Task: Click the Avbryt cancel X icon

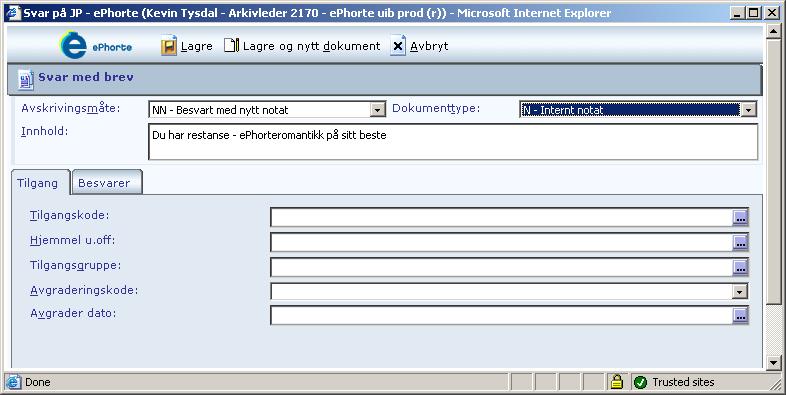Action: [398, 46]
